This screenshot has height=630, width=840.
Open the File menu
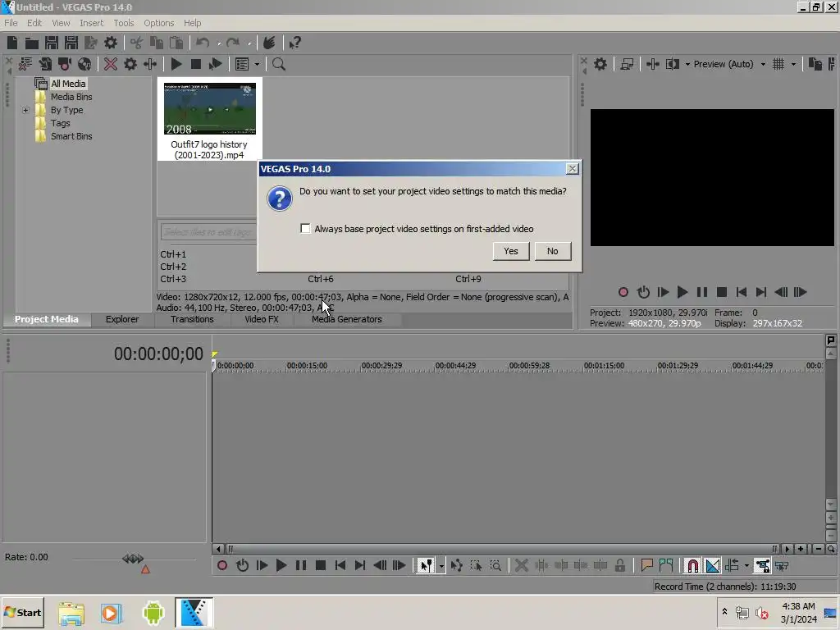tap(11, 23)
